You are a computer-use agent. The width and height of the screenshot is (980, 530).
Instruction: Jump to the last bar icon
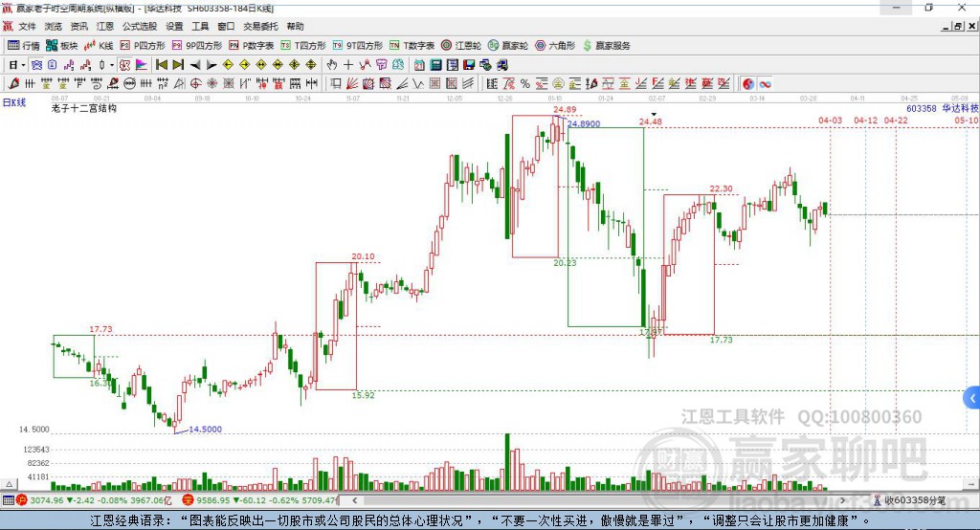coord(178,65)
